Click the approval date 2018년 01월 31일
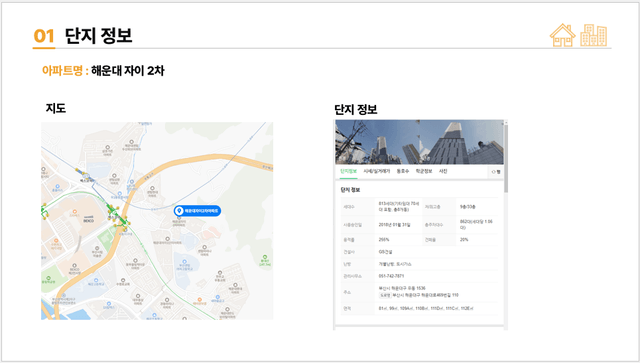 (x=394, y=225)
